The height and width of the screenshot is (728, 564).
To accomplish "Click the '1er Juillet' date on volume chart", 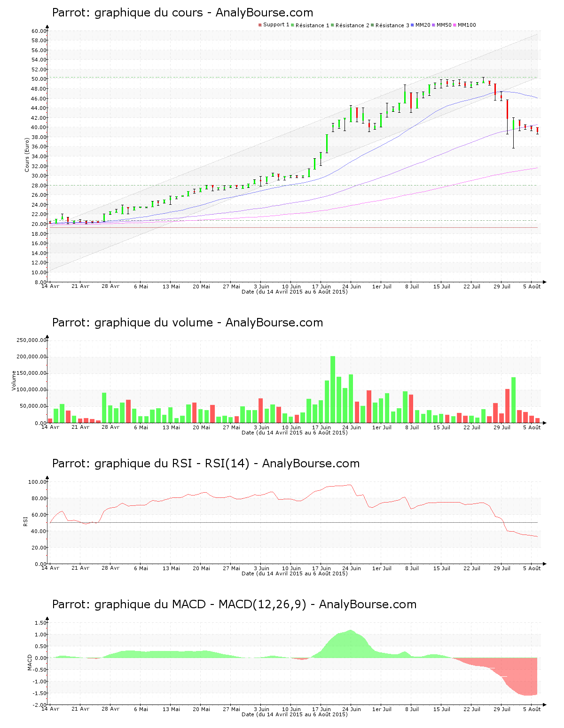I will (x=382, y=427).
